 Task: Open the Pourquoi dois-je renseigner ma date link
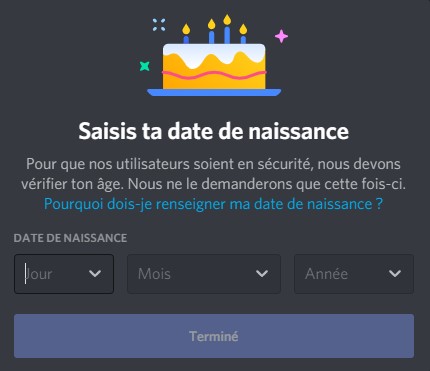click(213, 204)
